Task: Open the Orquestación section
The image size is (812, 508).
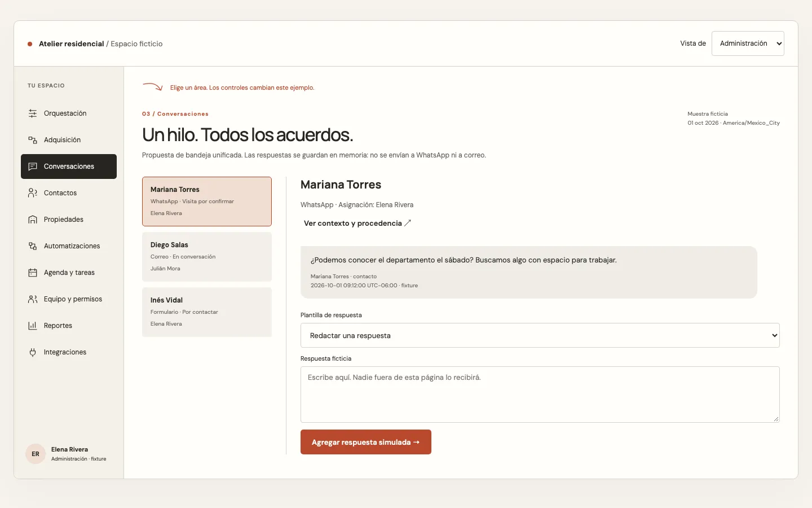Action: tap(69, 113)
